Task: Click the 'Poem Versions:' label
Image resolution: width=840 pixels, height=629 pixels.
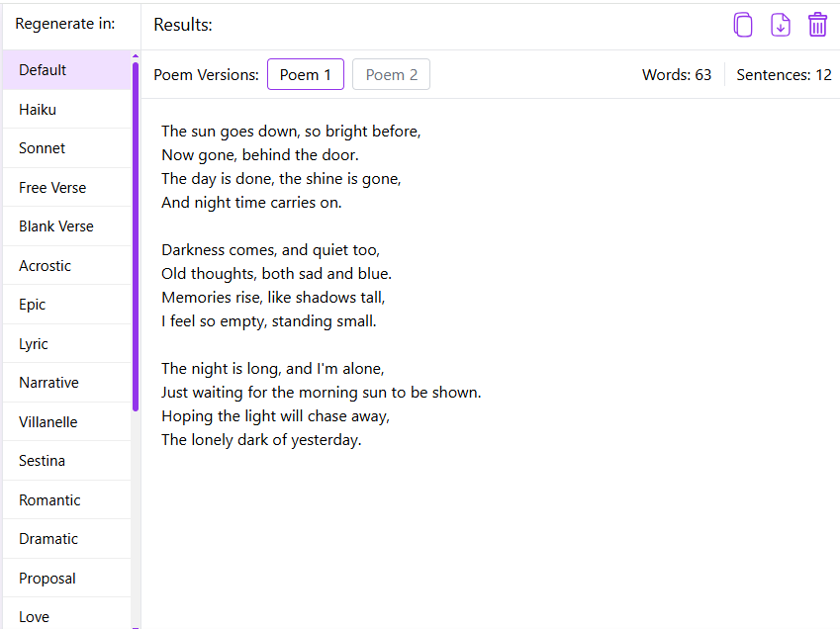Action: [x=206, y=75]
